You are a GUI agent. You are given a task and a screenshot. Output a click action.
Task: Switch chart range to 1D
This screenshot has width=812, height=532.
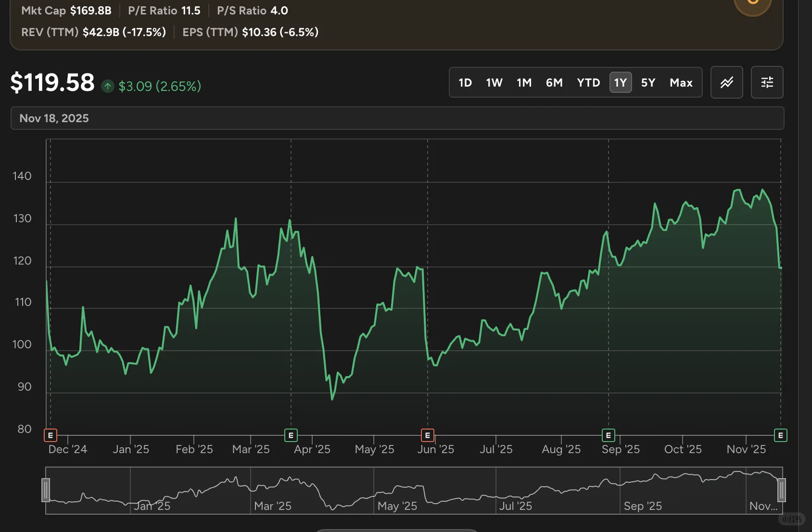click(465, 83)
